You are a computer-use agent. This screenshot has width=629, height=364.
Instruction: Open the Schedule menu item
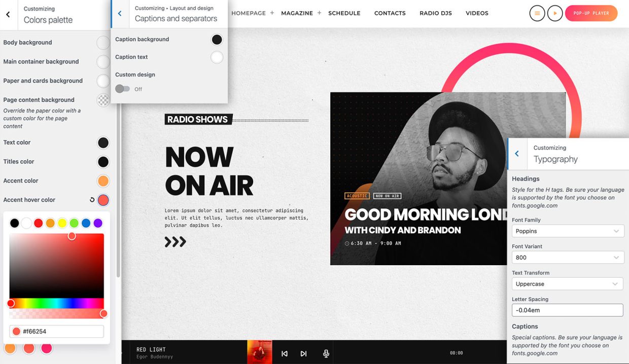point(344,13)
